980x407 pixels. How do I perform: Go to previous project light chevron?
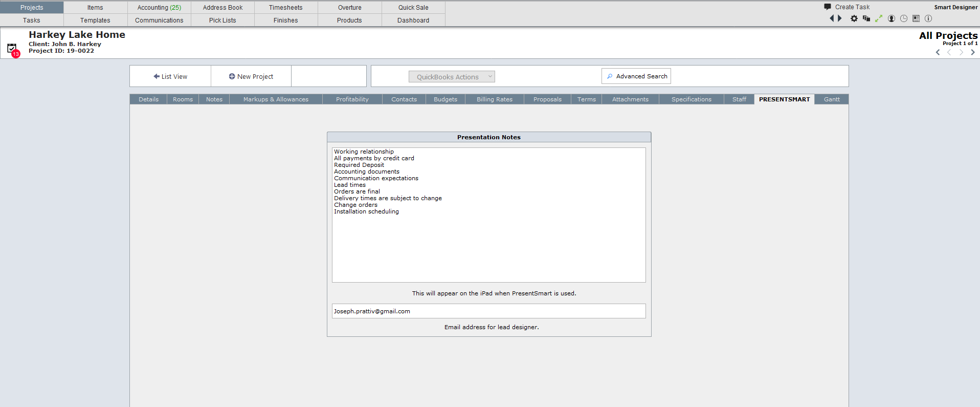coord(949,52)
